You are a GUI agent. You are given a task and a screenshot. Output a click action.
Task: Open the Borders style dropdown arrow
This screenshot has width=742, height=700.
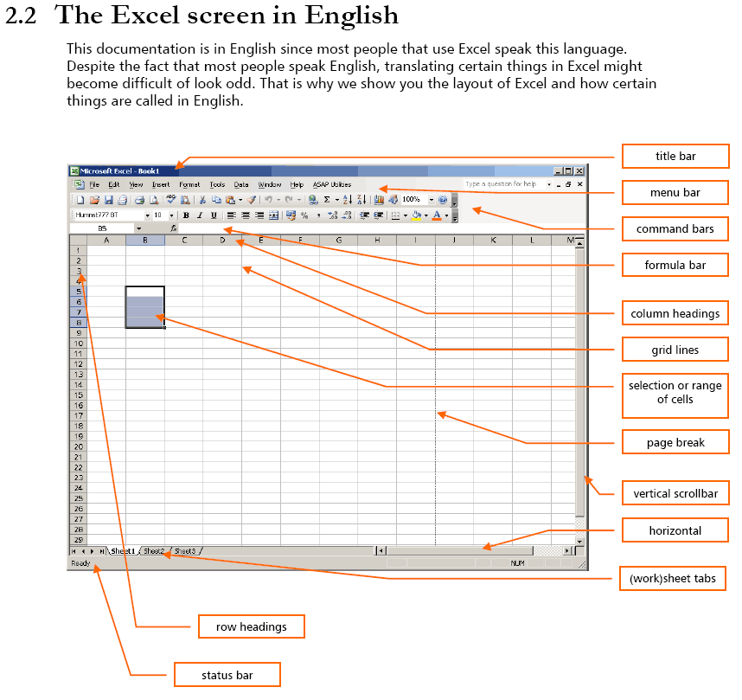pyautogui.click(x=406, y=215)
